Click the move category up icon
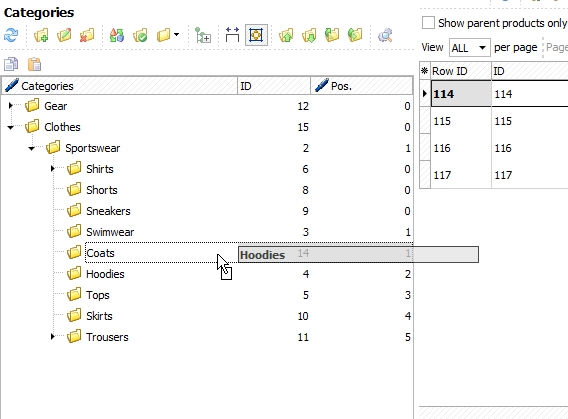 pyautogui.click(x=286, y=35)
